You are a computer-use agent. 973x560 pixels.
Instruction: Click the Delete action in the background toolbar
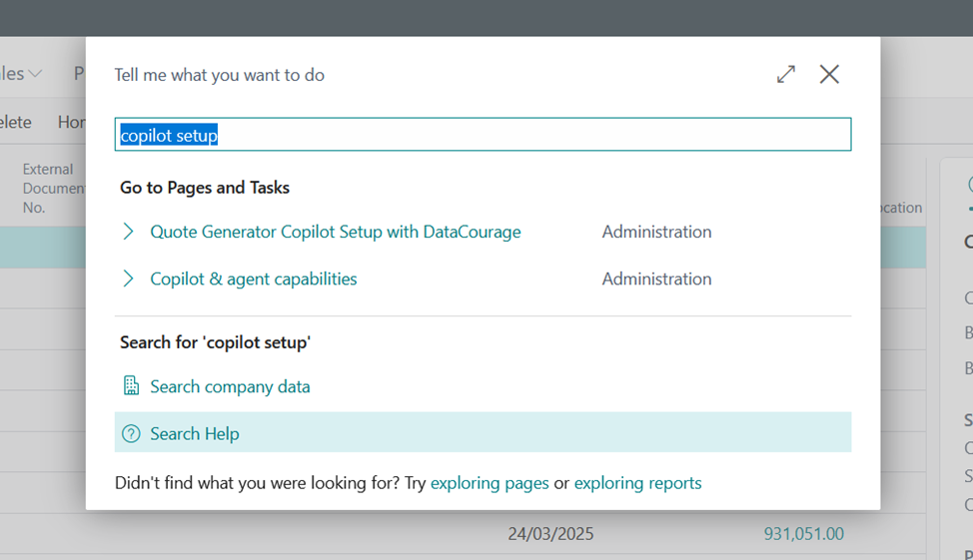(x=14, y=122)
